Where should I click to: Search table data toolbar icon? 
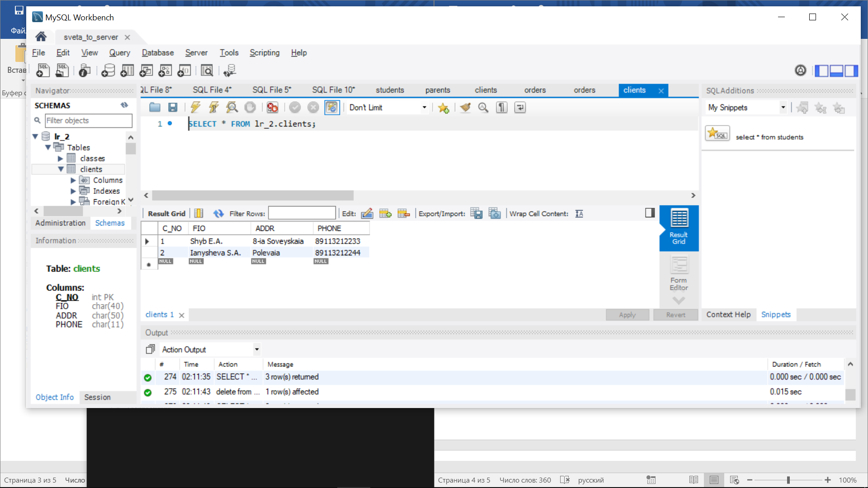[x=207, y=70]
